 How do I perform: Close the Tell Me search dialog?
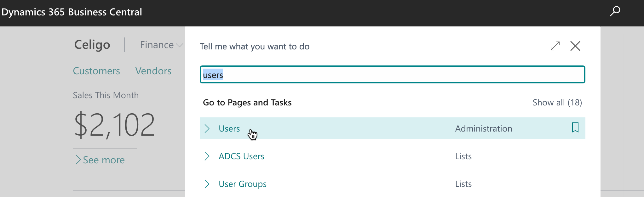(575, 46)
